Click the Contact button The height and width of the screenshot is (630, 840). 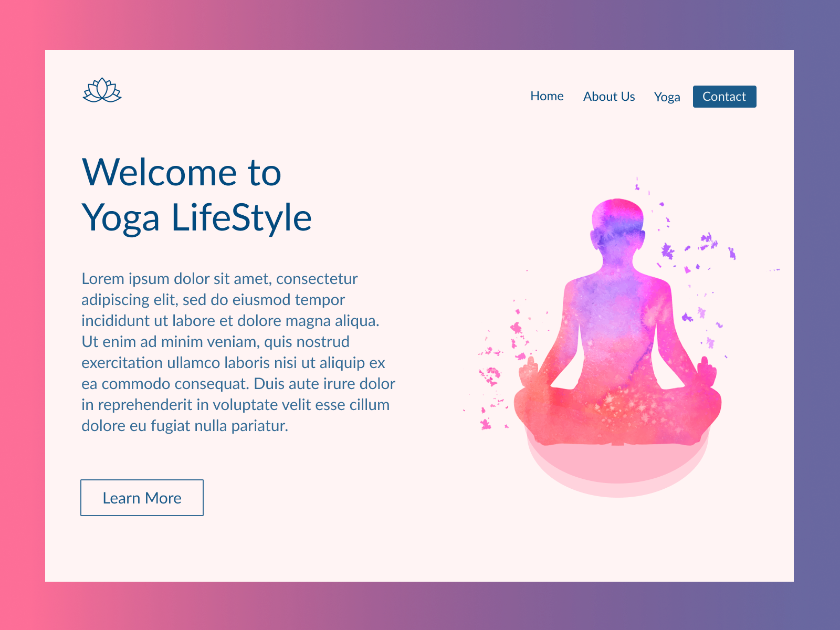pyautogui.click(x=724, y=97)
